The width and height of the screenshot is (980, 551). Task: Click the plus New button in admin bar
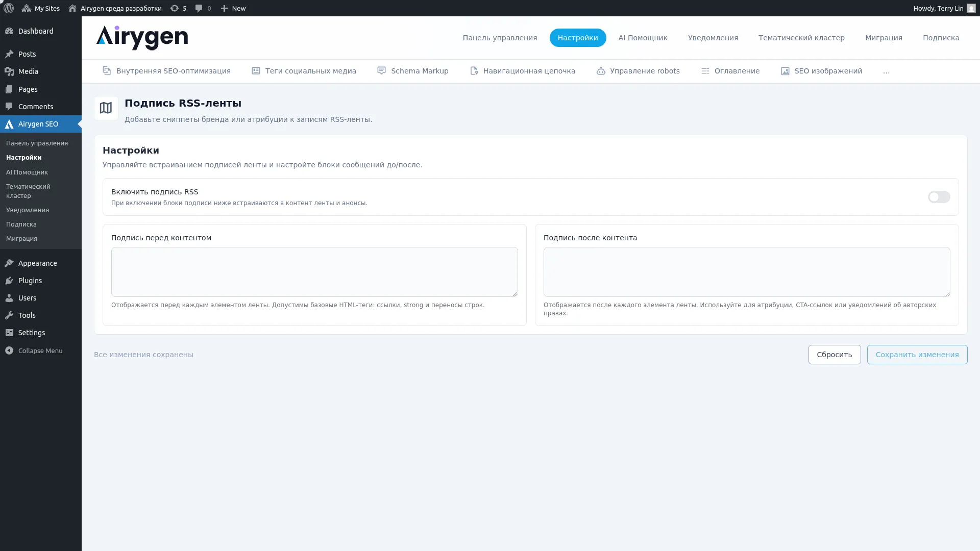[x=233, y=8]
